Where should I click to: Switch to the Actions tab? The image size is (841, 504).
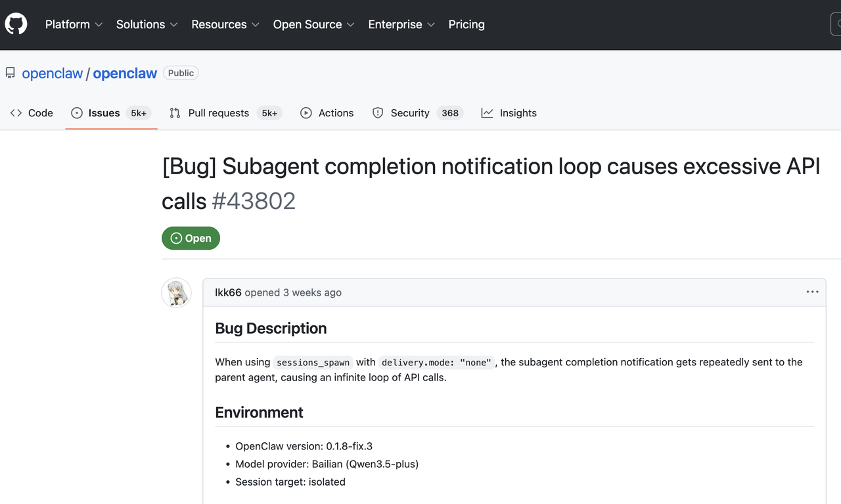pos(327,113)
